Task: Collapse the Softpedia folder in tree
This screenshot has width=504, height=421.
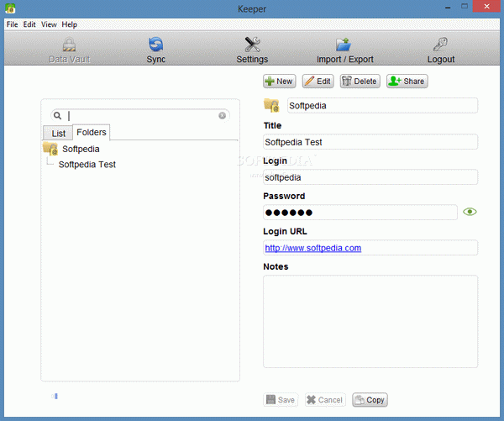Action: coord(50,149)
